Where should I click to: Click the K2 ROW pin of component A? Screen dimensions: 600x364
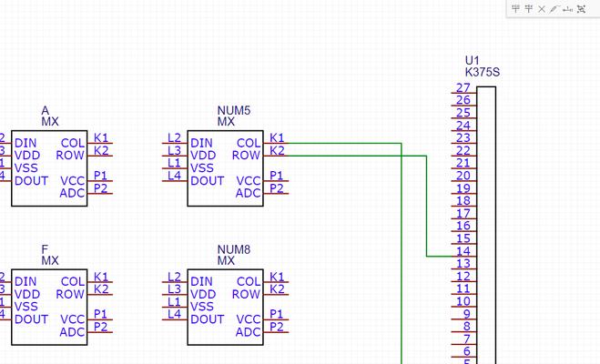point(100,152)
